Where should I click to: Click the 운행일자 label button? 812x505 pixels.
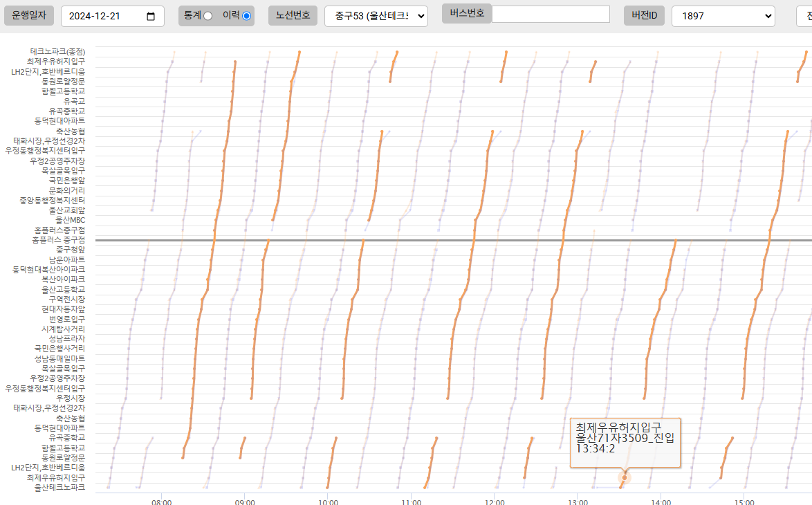point(29,15)
